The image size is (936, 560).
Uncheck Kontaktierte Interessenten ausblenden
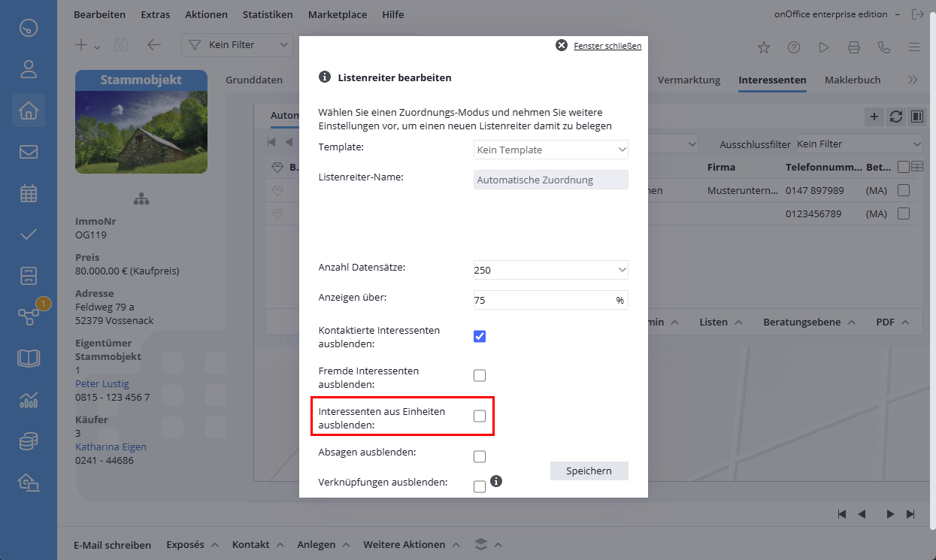[480, 336]
